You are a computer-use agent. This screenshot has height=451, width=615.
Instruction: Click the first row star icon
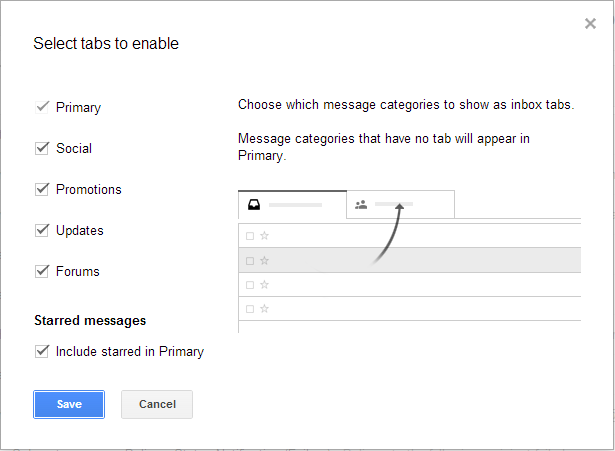point(264,236)
